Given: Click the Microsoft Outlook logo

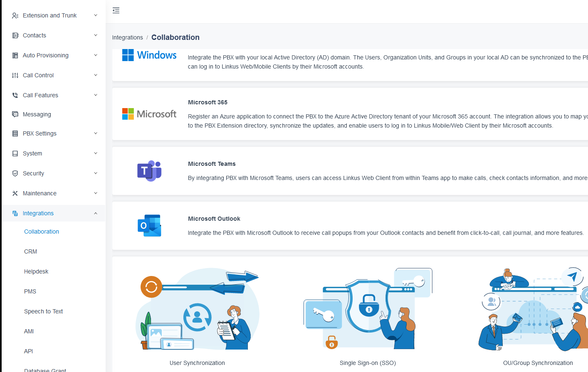Looking at the screenshot, I should 149,226.
